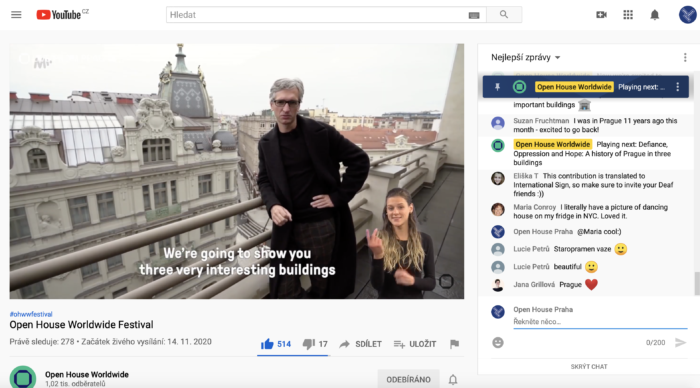The image size is (700, 388).
Task: Expand the Nejlepší zprávy chat filter dropdown
Action: click(525, 57)
